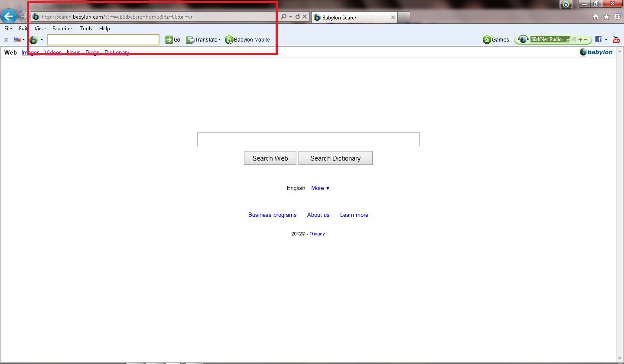This screenshot has height=364, width=624.
Task: Open Favorites with the star icon
Action: point(606,17)
